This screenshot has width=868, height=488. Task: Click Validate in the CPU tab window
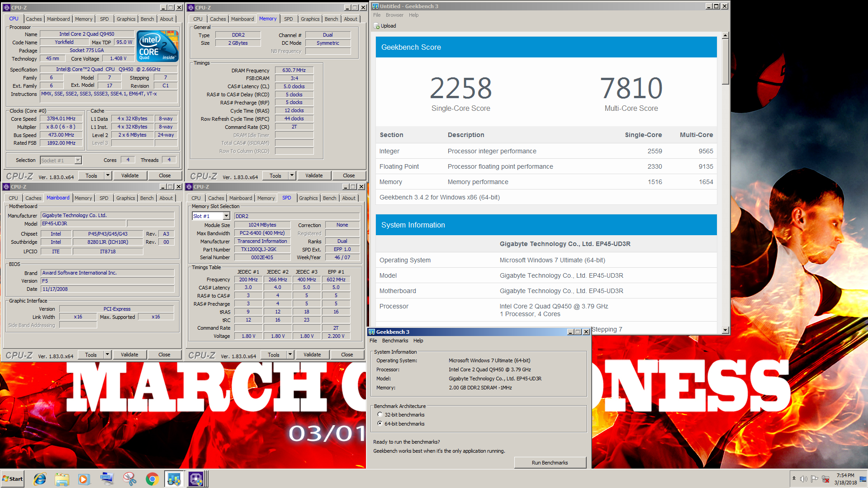(x=130, y=175)
